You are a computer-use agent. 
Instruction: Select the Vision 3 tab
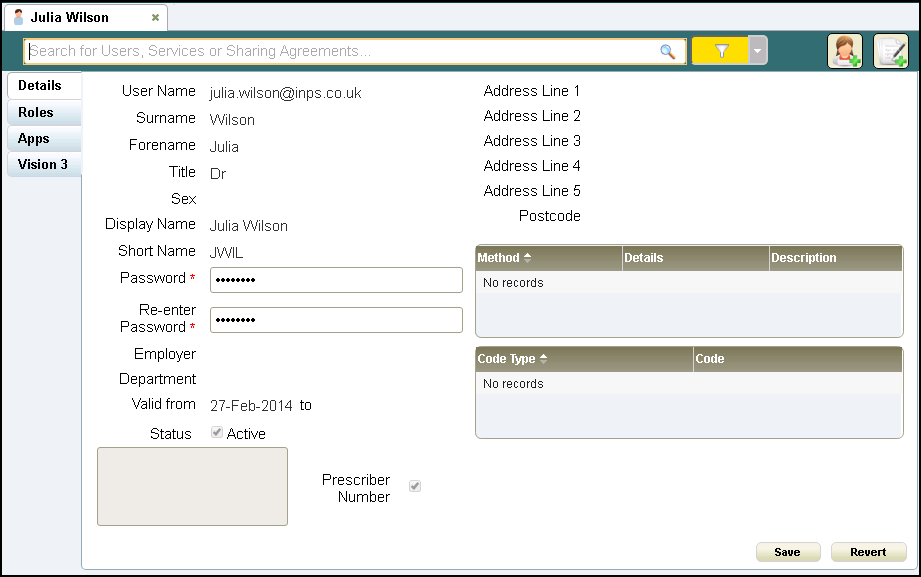43,165
